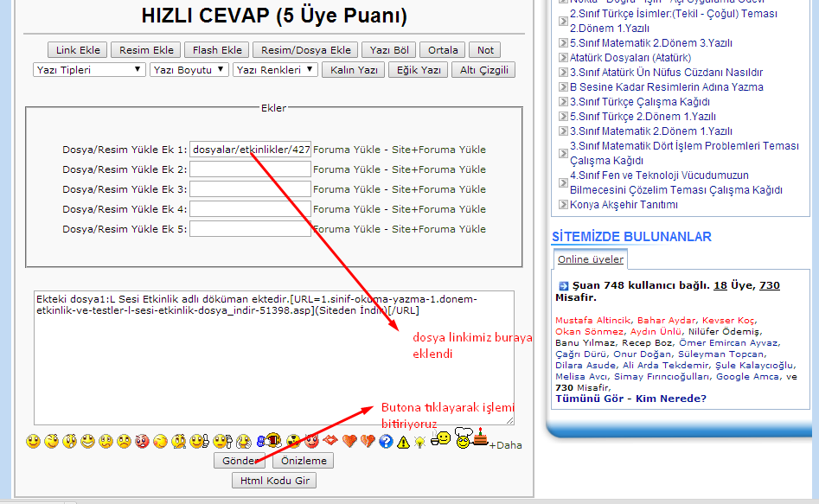Screen dimensions: 819x504
Task: Switch to the Online üyeler tab
Action: [591, 259]
